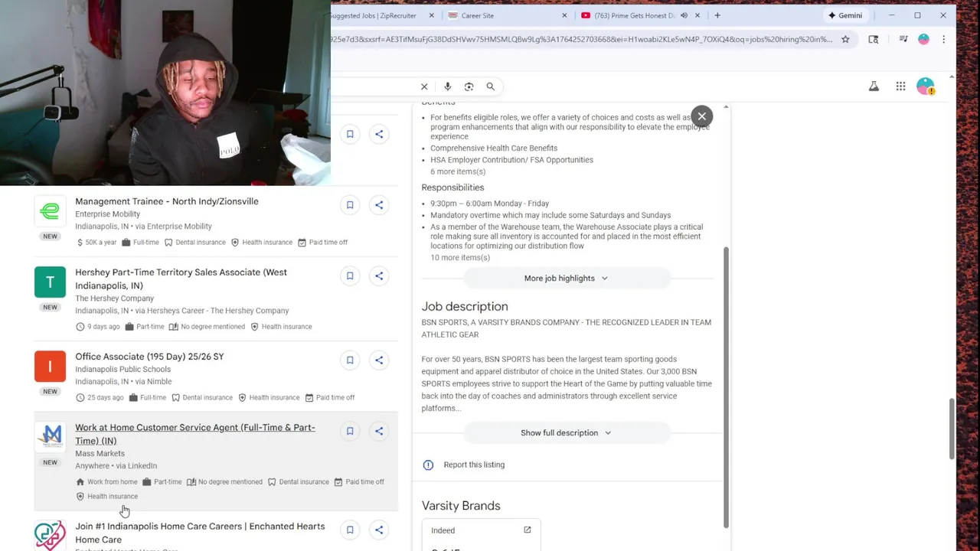Click the Mass Markets company logo
This screenshot has width=980, height=551.
[50, 437]
